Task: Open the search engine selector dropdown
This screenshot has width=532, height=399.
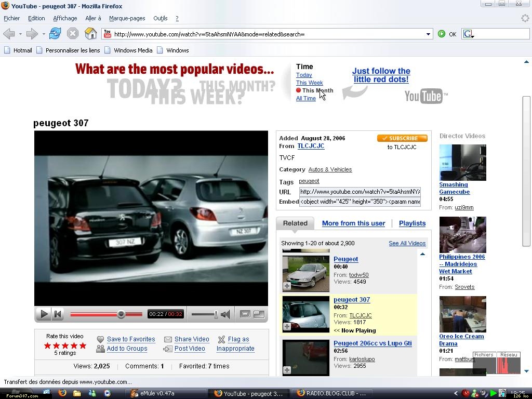Action: point(469,34)
